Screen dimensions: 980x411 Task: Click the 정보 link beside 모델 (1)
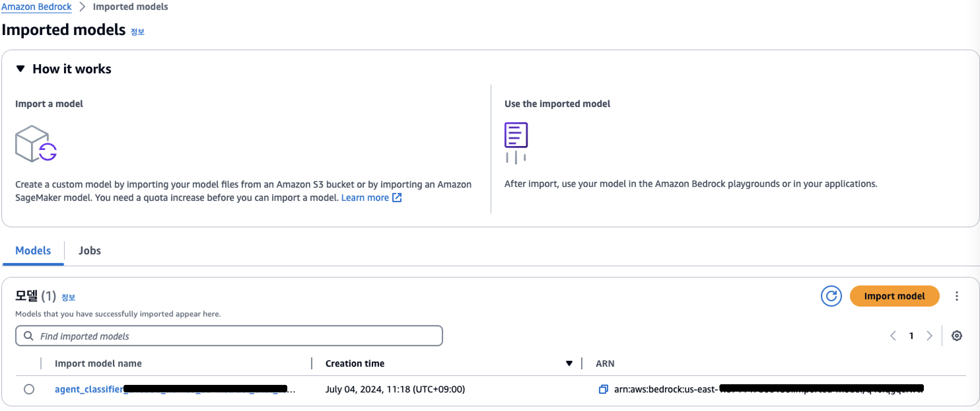[68, 297]
